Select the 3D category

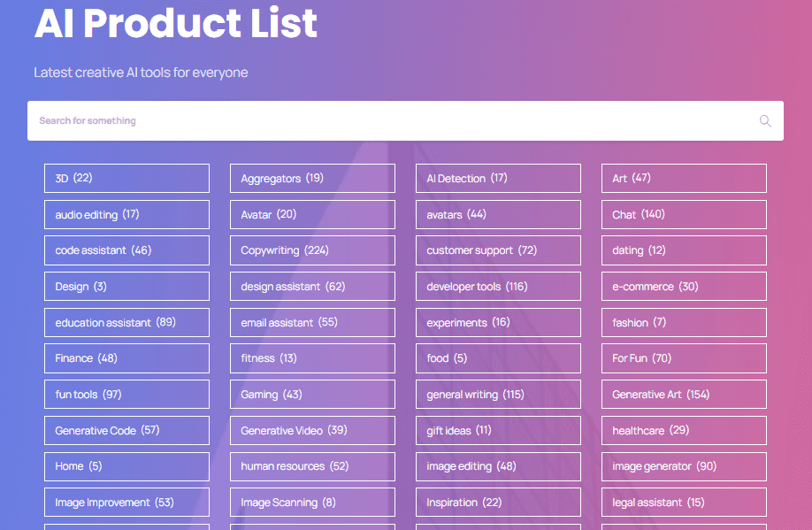[126, 178]
